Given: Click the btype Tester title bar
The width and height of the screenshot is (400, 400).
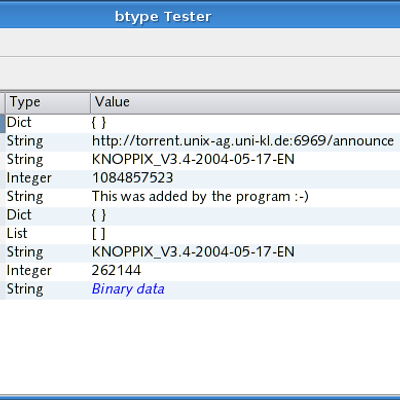Looking at the screenshot, I should (200, 16).
